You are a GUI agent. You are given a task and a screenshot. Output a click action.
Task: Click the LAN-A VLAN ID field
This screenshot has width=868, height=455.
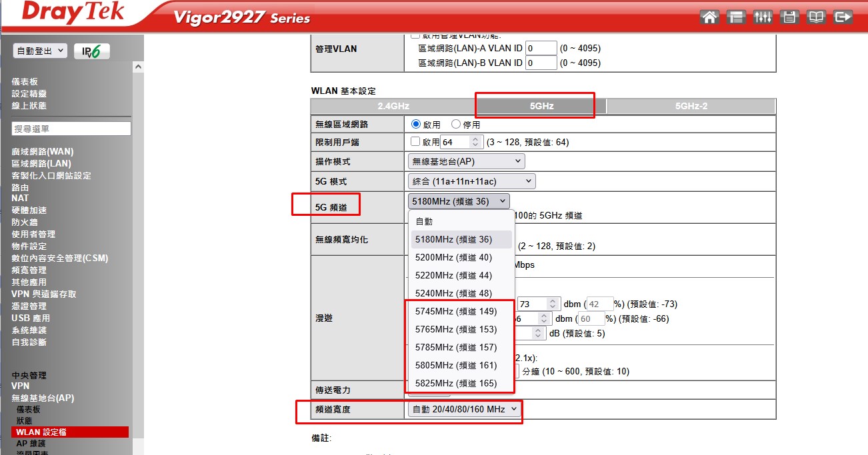coord(541,48)
